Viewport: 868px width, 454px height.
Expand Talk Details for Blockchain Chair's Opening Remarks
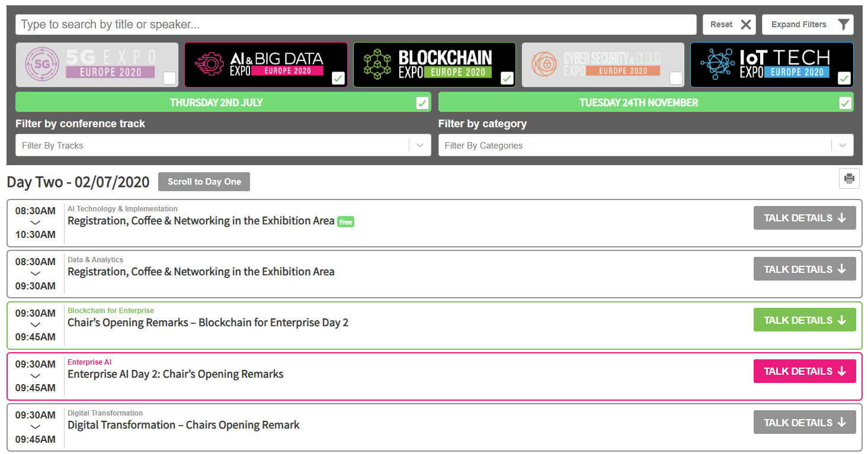click(x=805, y=320)
